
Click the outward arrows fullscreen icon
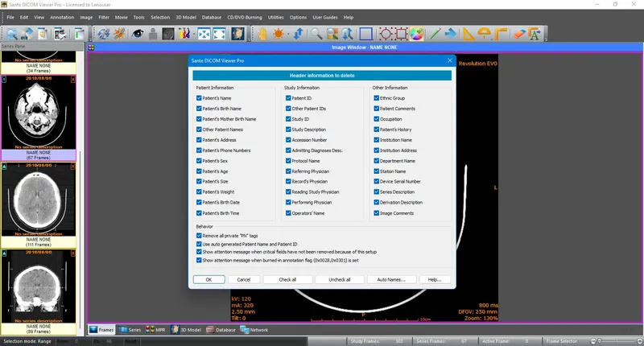pyautogui.click(x=219, y=34)
